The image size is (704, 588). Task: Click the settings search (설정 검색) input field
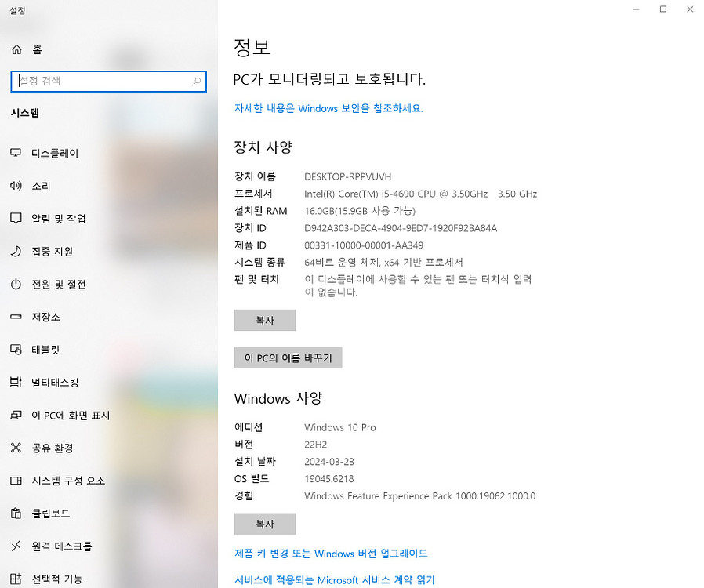tap(102, 81)
